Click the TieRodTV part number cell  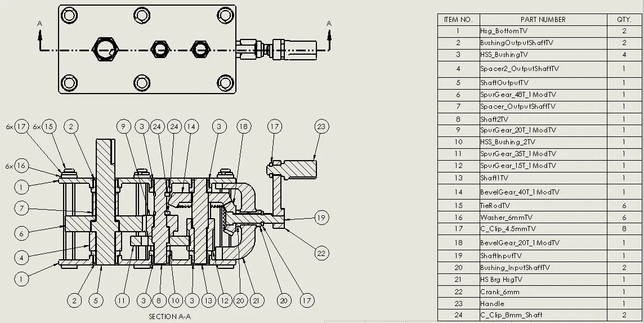click(x=543, y=206)
